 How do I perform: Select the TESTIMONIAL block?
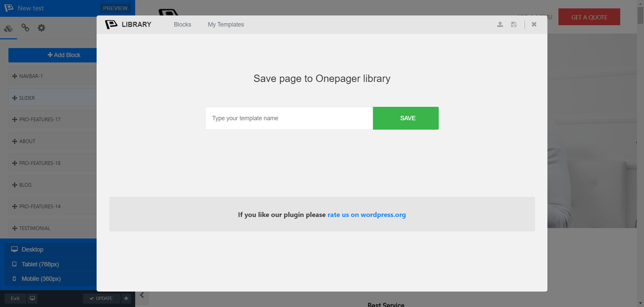tap(53, 228)
